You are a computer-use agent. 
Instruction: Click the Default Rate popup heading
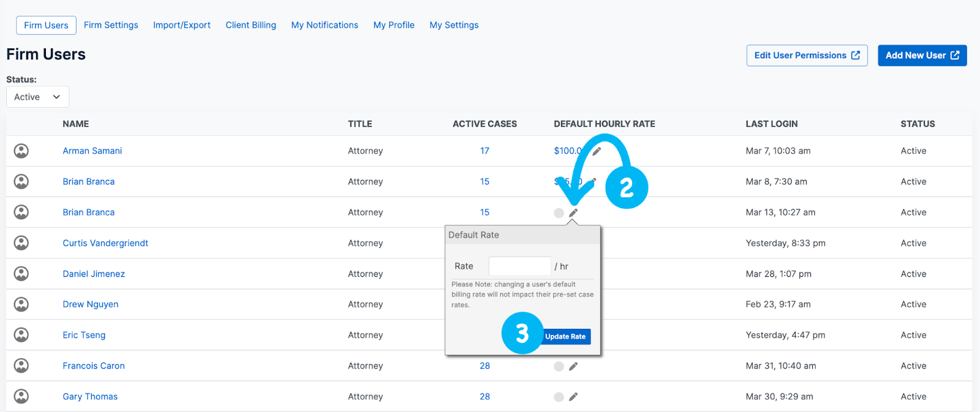tap(473, 235)
